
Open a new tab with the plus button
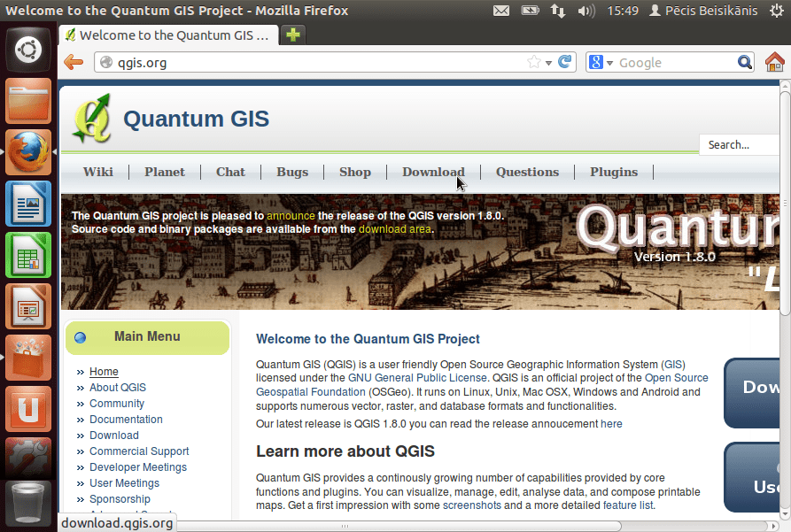pos(293,35)
